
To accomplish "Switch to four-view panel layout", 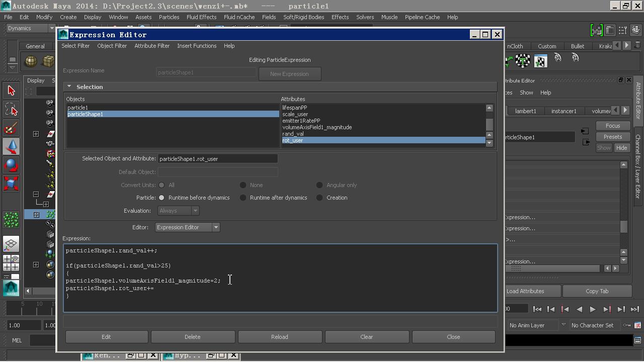I will coord(11,263).
